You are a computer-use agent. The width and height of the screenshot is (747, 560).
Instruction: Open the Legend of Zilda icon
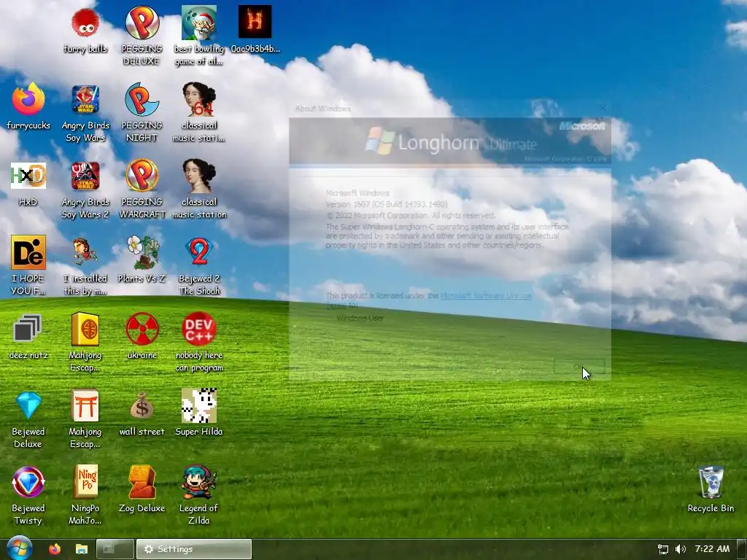click(199, 496)
